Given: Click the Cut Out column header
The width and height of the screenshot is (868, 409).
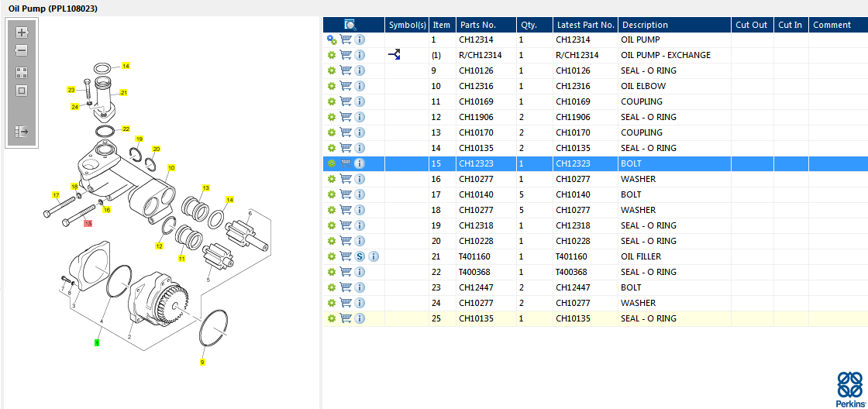Looking at the screenshot, I should point(753,25).
